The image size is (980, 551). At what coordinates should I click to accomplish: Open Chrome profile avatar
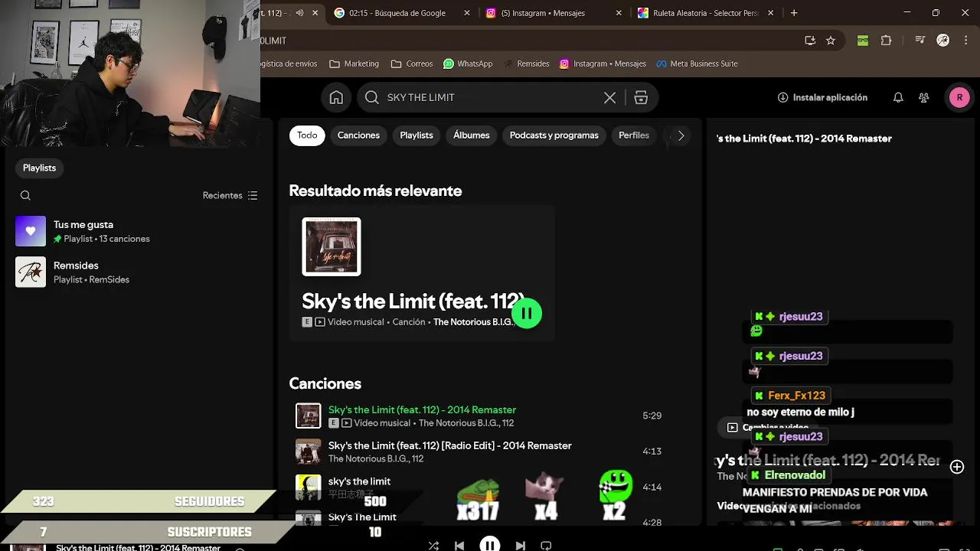(x=943, y=41)
